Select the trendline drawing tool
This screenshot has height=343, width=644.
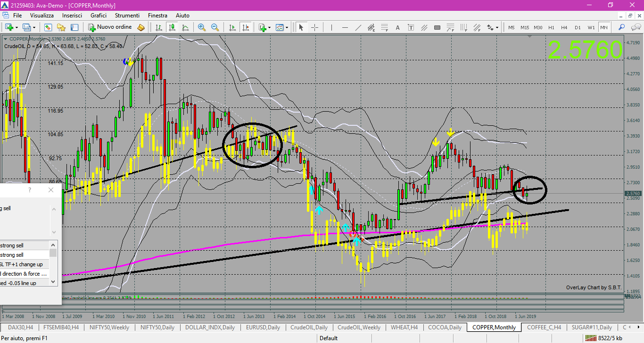click(x=358, y=27)
